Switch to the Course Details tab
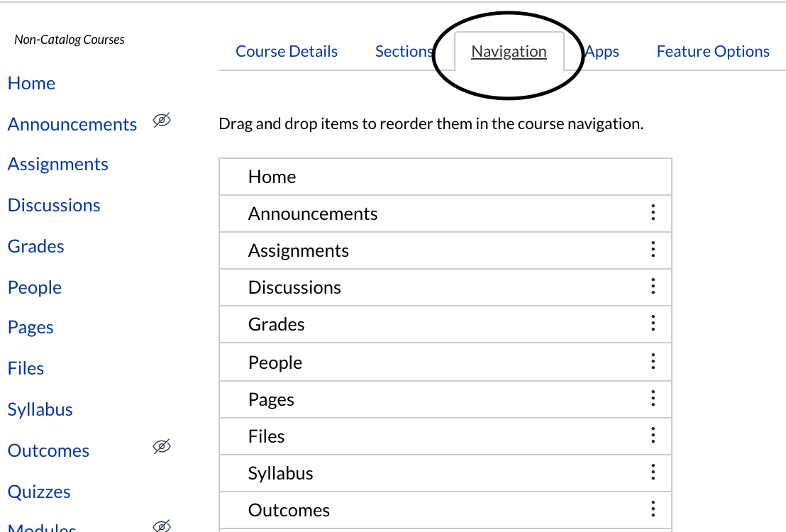This screenshot has width=786, height=532. point(287,52)
